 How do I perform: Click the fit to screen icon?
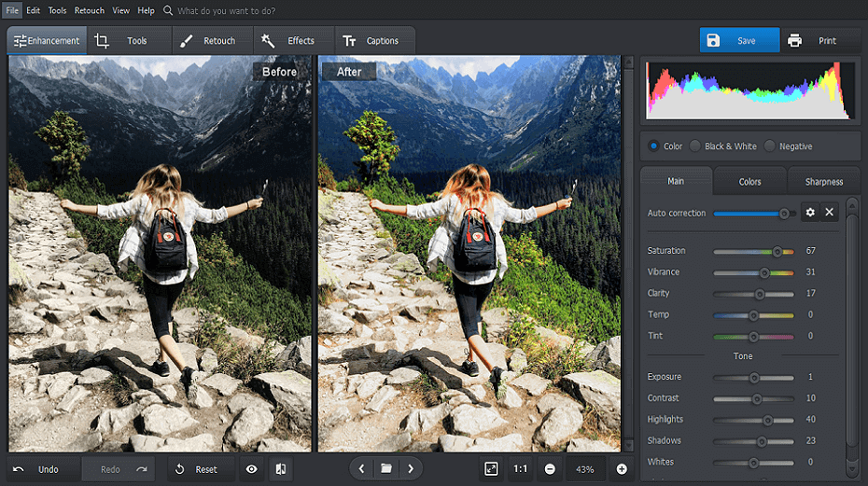(x=491, y=469)
